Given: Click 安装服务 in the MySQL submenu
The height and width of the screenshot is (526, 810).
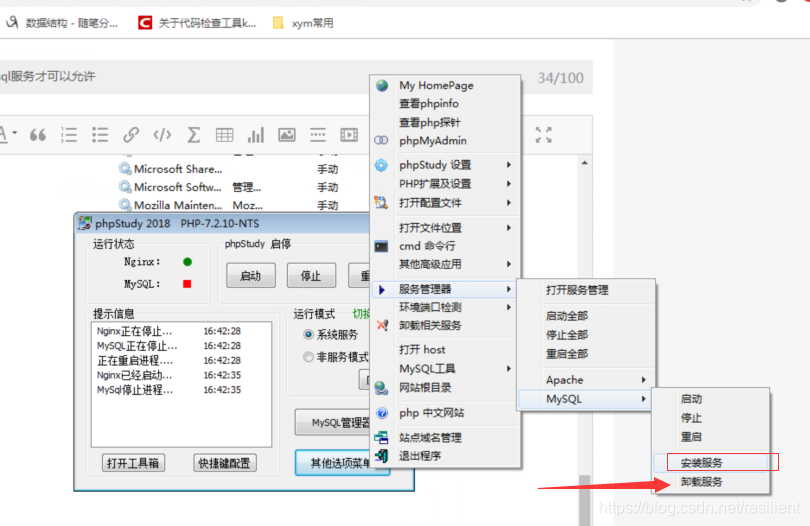Looking at the screenshot, I should (702, 463).
